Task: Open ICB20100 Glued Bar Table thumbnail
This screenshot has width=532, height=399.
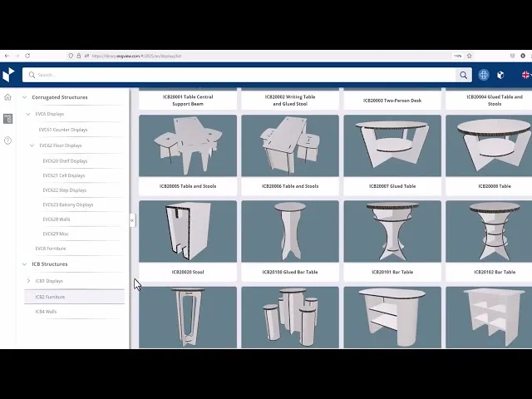Action: click(290, 231)
